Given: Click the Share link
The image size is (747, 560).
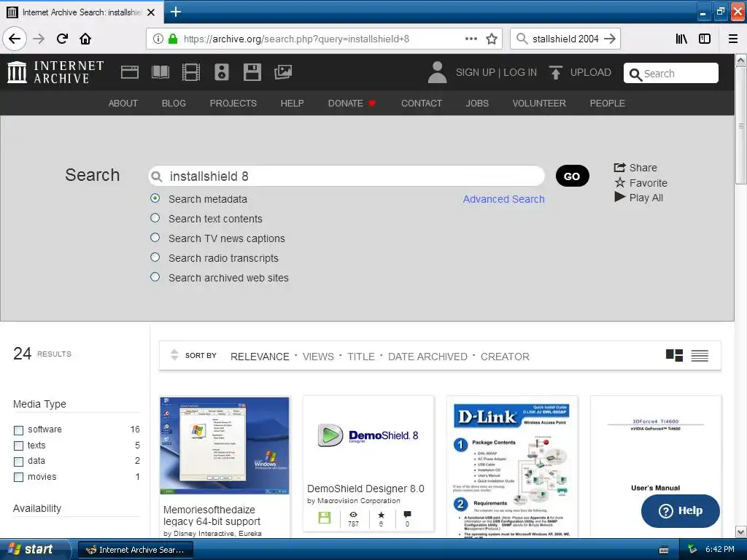Looking at the screenshot, I should [635, 168].
